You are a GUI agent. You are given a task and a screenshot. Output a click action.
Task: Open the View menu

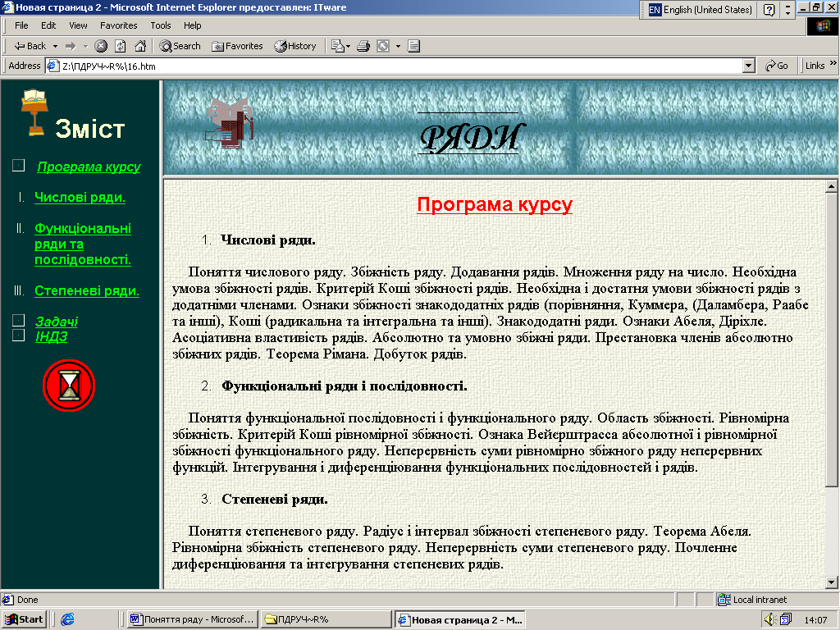click(x=78, y=25)
